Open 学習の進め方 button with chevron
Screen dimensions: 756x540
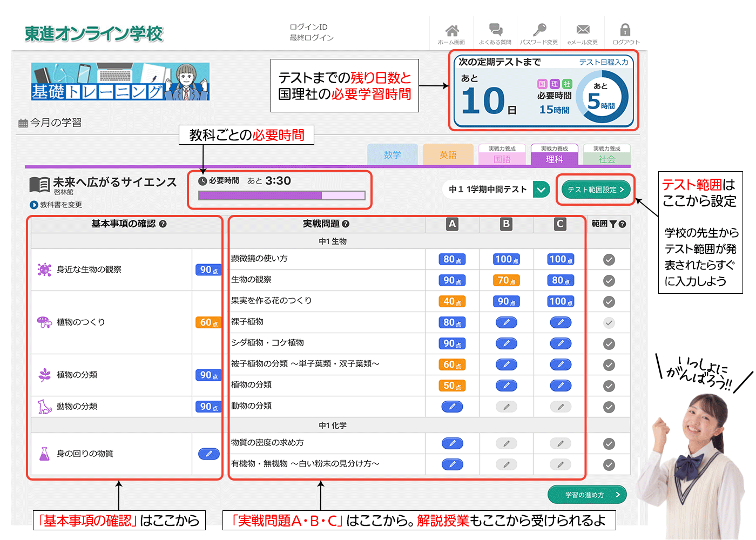pyautogui.click(x=587, y=495)
